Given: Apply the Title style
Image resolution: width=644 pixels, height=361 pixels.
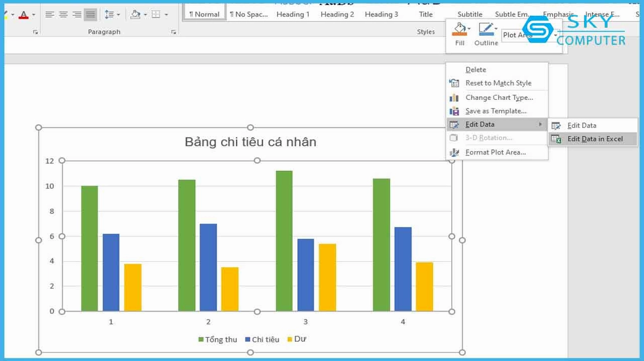Looking at the screenshot, I should pos(426,14).
